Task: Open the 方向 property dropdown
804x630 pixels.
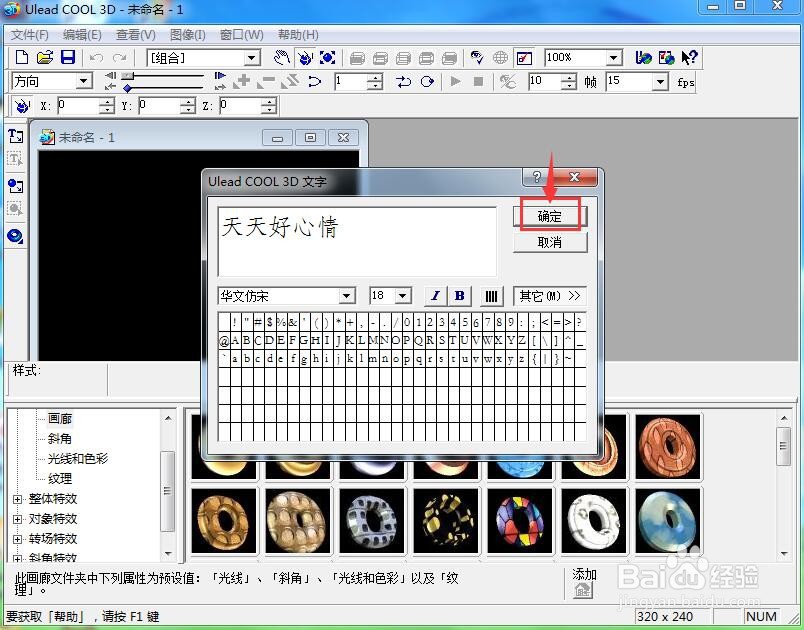Action: tap(84, 81)
